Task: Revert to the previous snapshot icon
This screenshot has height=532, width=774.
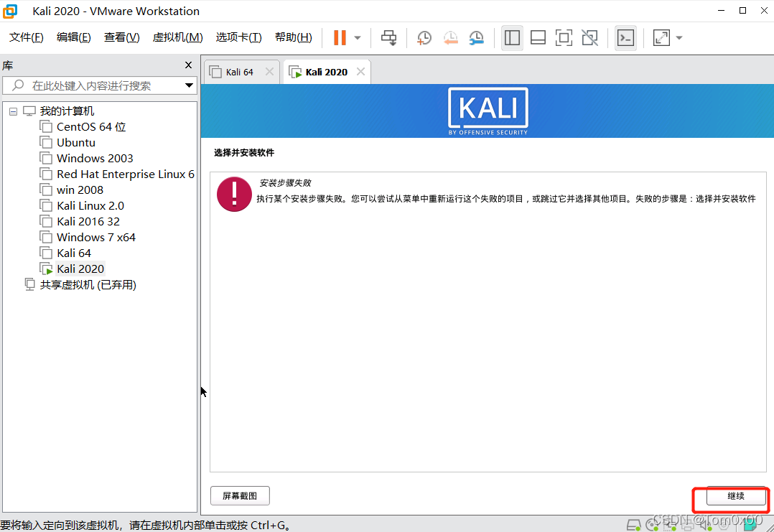Action: click(x=450, y=37)
